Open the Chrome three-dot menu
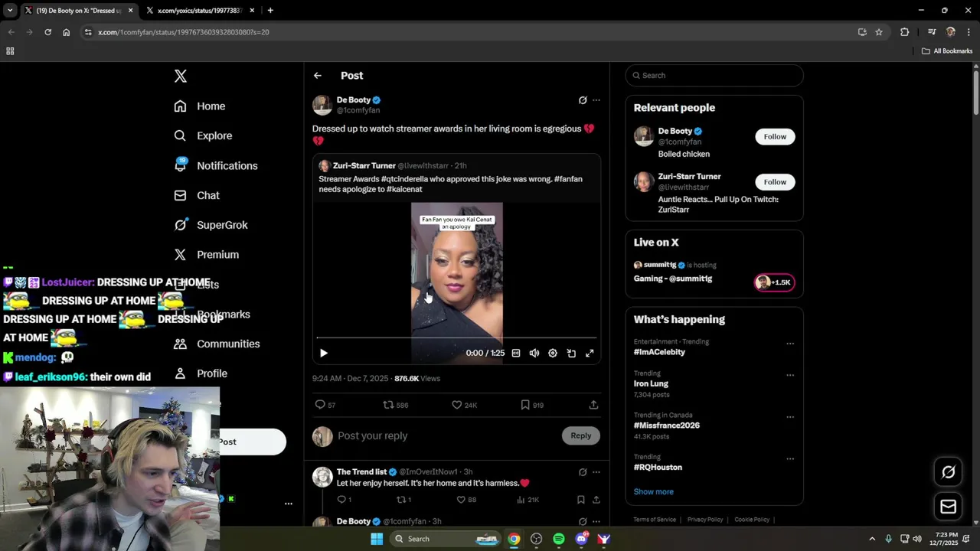 (x=969, y=32)
